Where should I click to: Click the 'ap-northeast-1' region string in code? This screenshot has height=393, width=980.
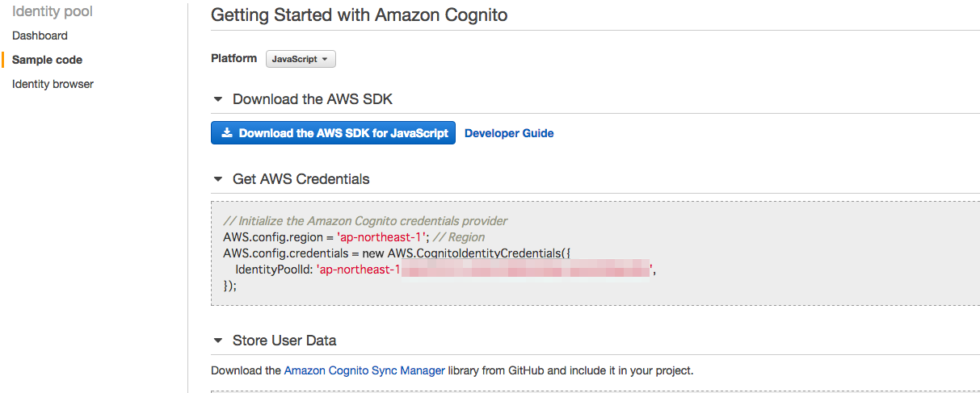point(382,237)
